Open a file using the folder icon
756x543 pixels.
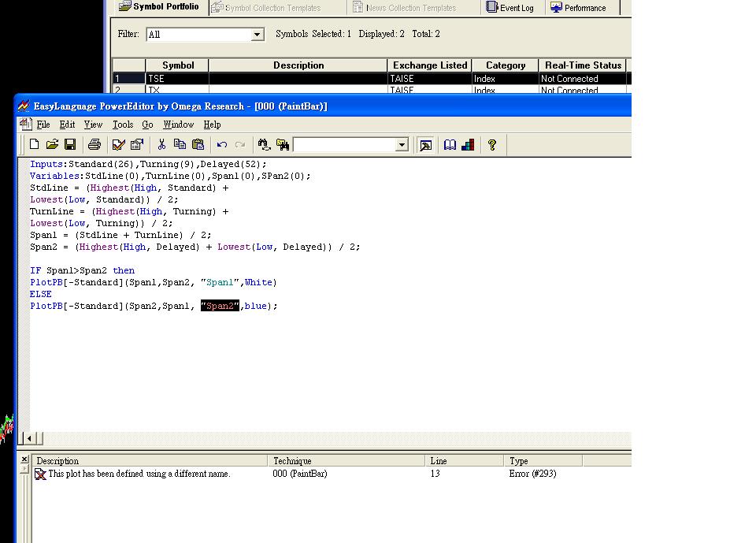52,144
